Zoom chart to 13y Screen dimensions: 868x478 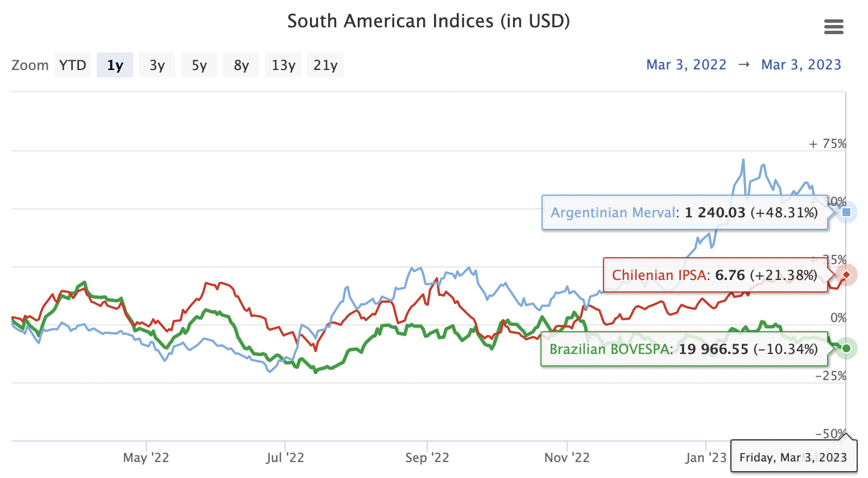(283, 65)
